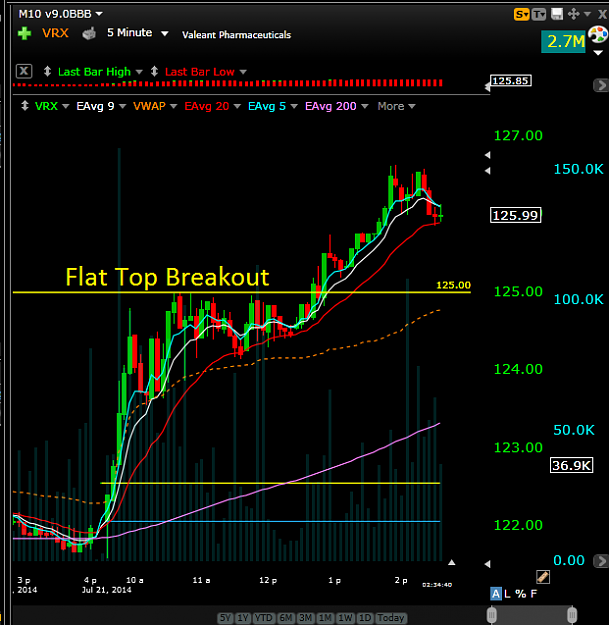The image size is (609, 625).
Task: Open the EAvg 9 indicator dropdown
Action: coord(123,106)
